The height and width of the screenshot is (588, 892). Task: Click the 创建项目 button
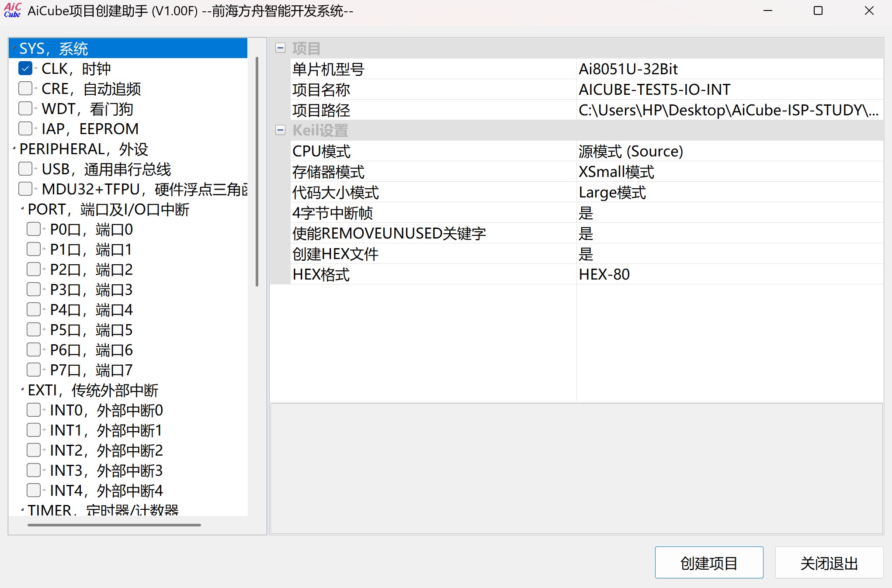709,563
